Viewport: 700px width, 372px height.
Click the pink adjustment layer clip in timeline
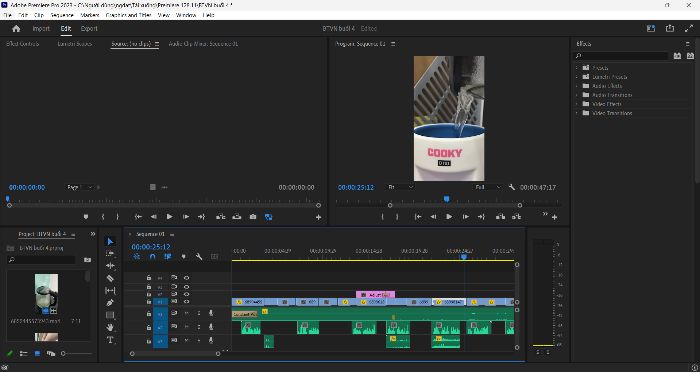375,295
